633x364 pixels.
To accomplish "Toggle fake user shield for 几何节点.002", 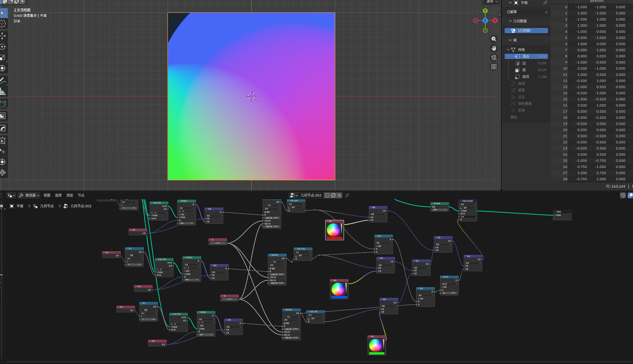I will point(327,195).
